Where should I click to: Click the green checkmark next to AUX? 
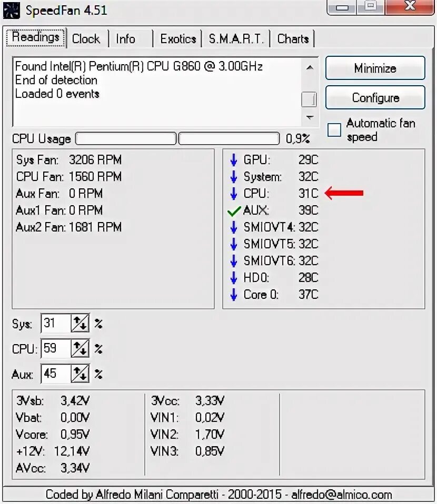[234, 211]
